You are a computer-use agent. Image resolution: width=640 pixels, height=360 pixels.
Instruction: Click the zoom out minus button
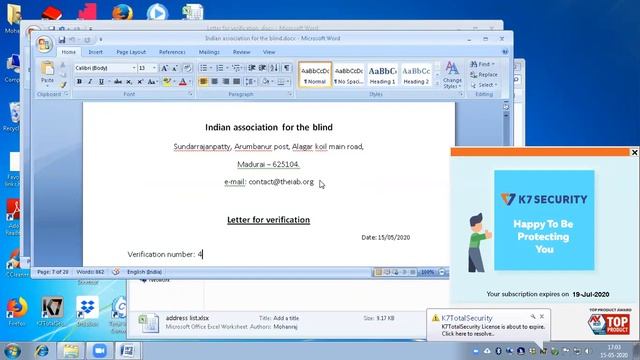(442, 272)
